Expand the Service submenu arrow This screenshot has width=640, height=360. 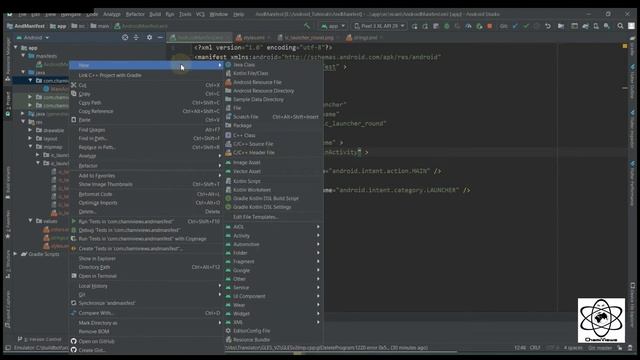click(318, 287)
